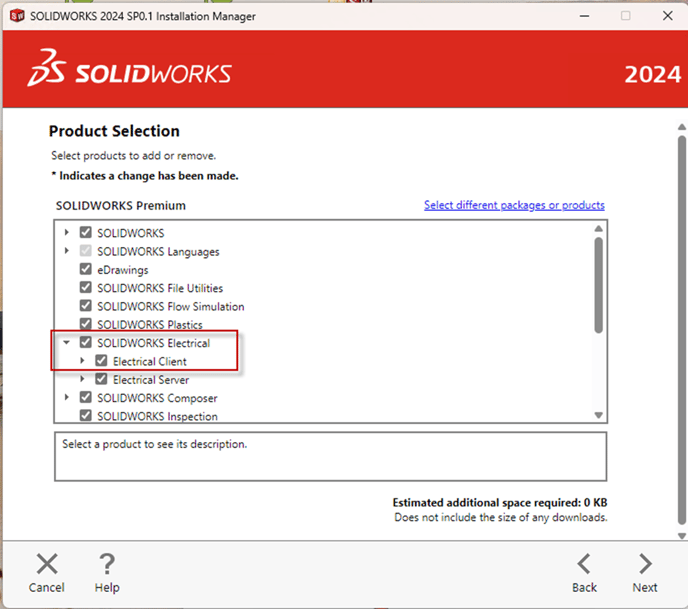688x609 pixels.
Task: Click the product list scrollbar thumb
Action: tap(599, 285)
